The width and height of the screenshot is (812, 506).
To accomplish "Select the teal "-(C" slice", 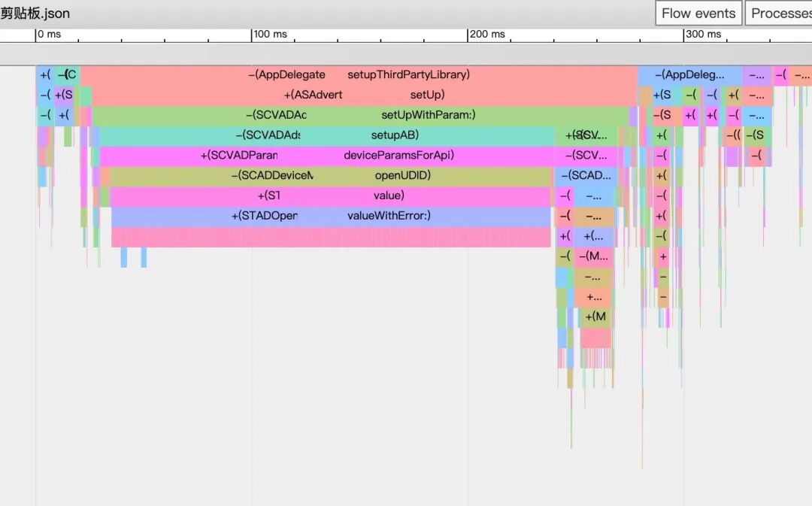I will [68, 74].
